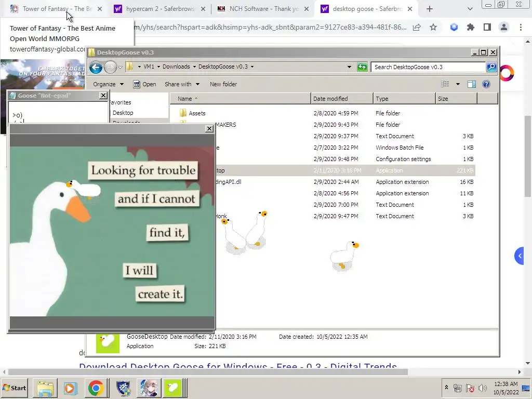
Task: Toggle the preview pane icon in Explorer
Action: point(471,84)
